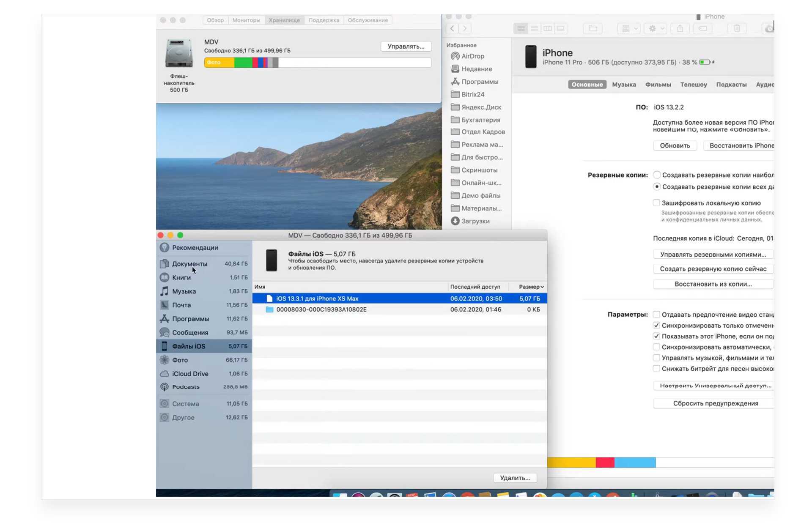The height and width of the screenshot is (523, 812).
Task: Click the MDV storage usage bar
Action: coord(317,63)
